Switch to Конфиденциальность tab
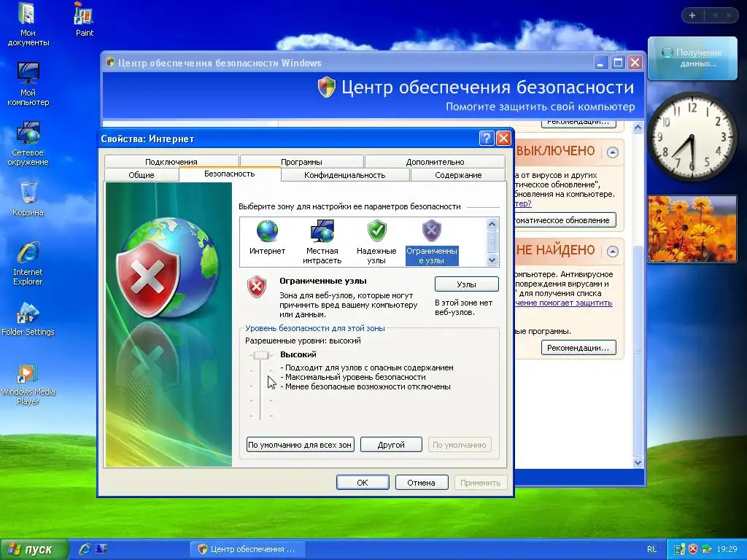This screenshot has width=747, height=560. tap(345, 175)
